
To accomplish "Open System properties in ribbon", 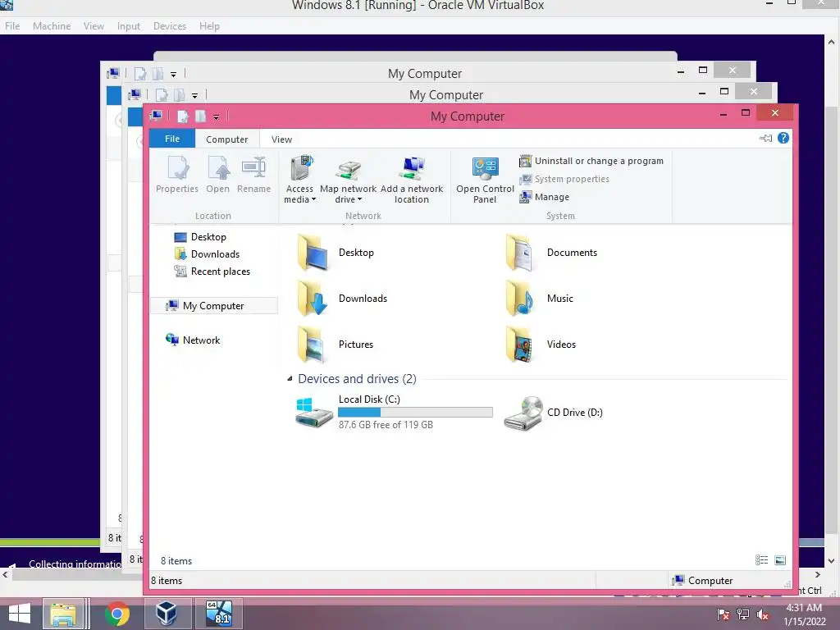I will coord(564,179).
